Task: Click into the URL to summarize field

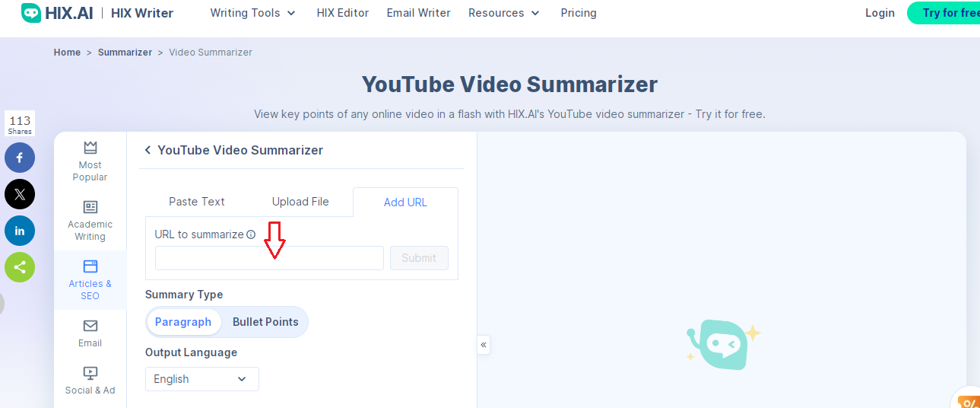Action: (x=269, y=258)
